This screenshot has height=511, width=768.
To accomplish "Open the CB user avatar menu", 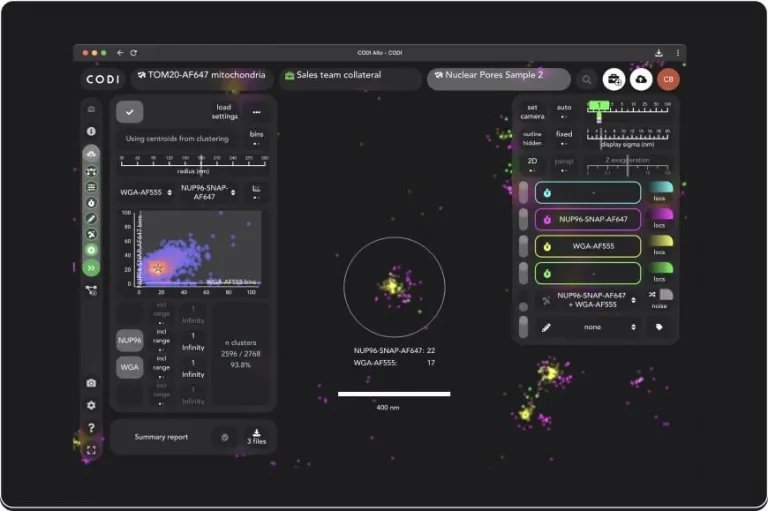I will tap(668, 79).
